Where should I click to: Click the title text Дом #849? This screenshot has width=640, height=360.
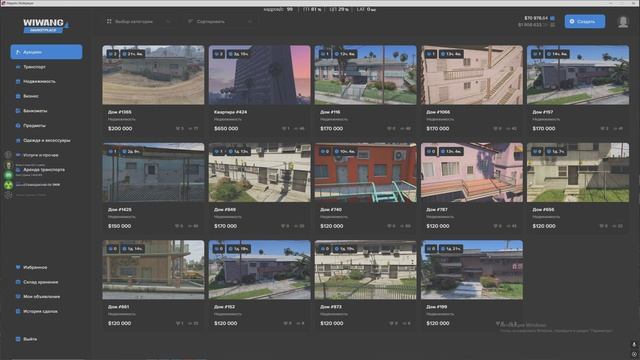coord(225,209)
